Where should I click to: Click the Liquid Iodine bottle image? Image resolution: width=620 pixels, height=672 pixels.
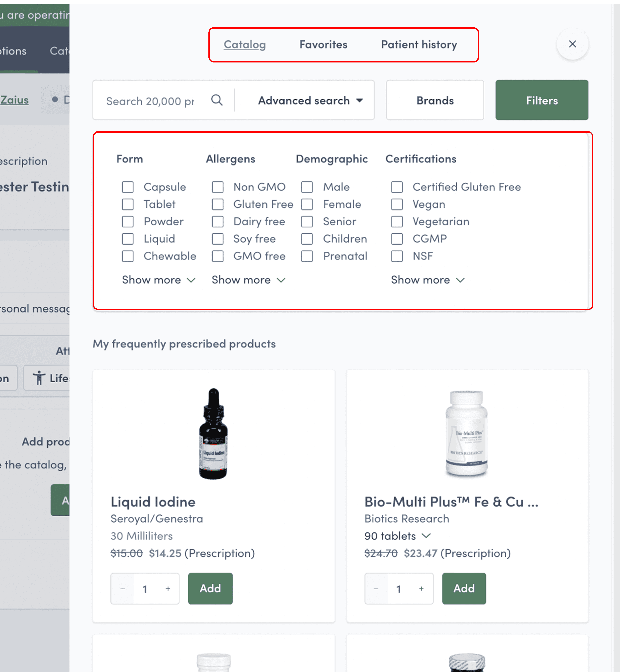(x=213, y=434)
